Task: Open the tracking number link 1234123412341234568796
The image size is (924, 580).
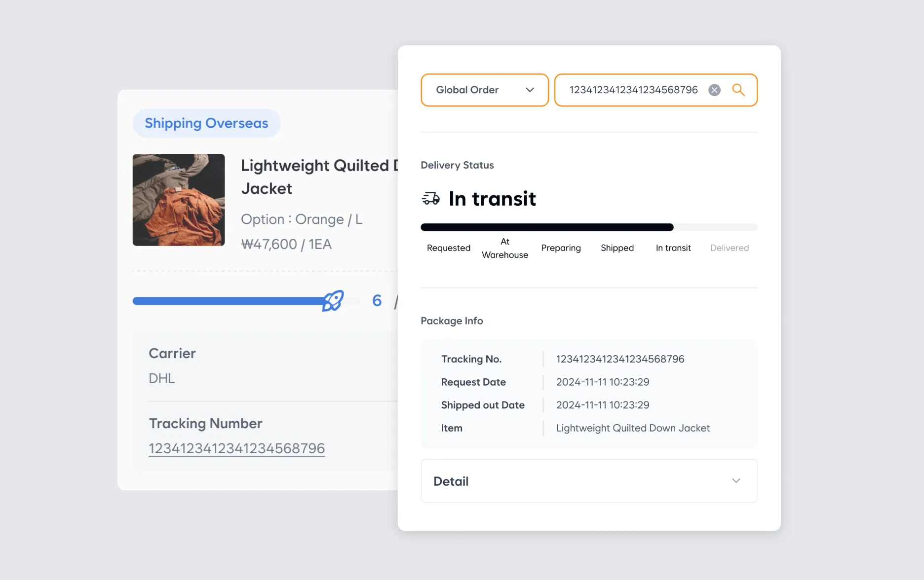Action: pyautogui.click(x=236, y=448)
